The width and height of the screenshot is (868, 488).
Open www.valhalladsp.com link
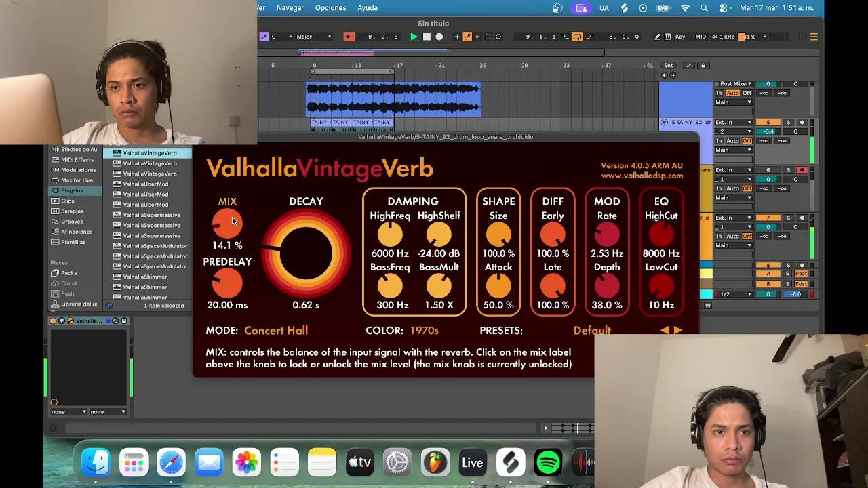click(642, 176)
